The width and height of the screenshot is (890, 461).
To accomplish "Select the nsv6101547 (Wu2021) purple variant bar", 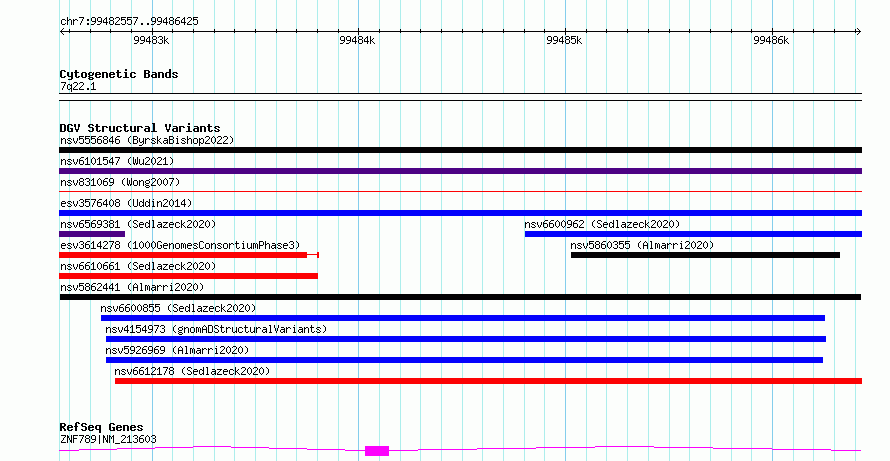I will pyautogui.click(x=460, y=171).
